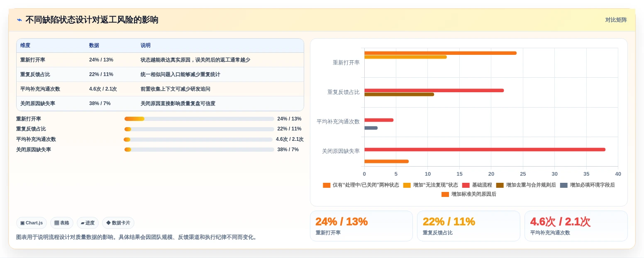Click the card title 不同缺陷状态设计对返工风险的影响
Screen dimensions: 644x258
coord(92,20)
